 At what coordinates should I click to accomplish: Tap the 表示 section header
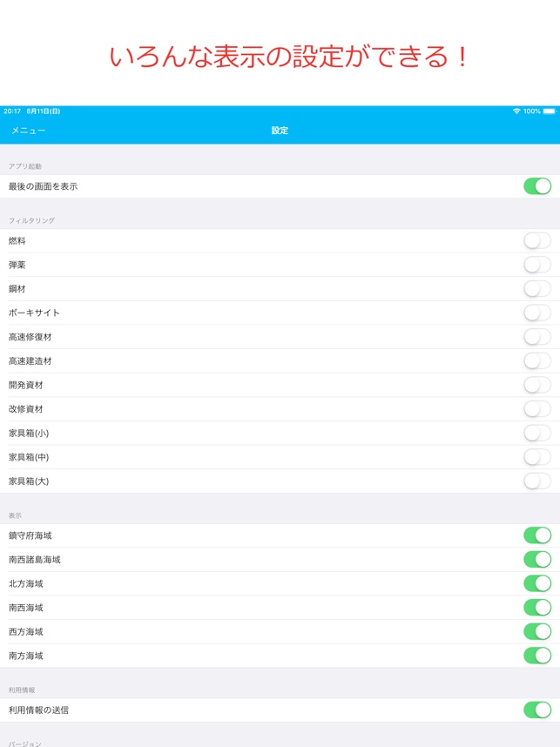15,515
